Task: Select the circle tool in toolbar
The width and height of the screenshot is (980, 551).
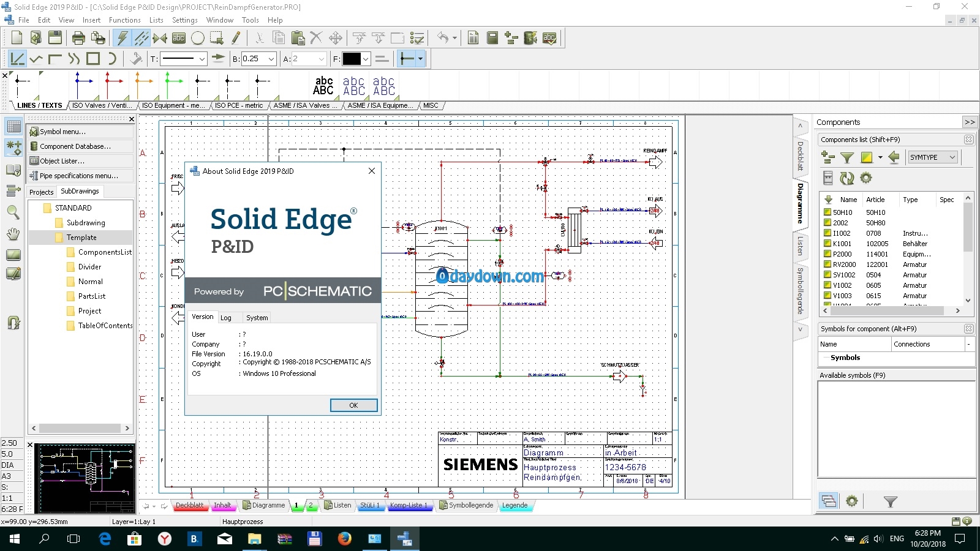Action: point(198,38)
